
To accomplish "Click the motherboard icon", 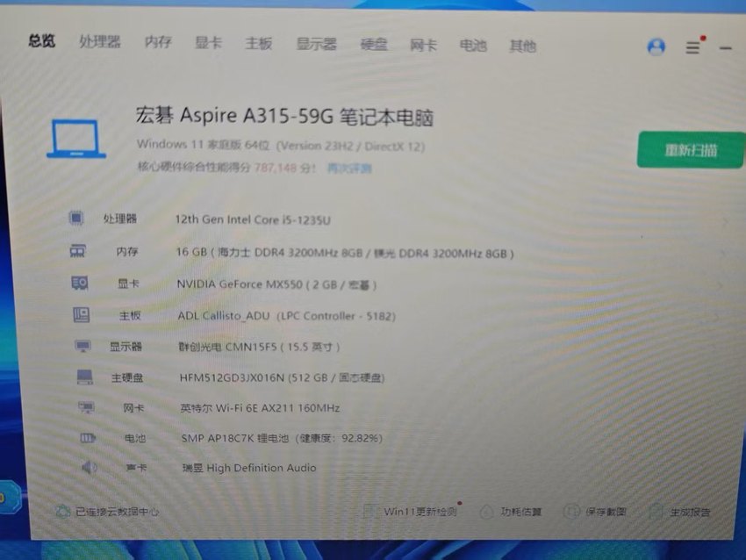I will coord(82,314).
